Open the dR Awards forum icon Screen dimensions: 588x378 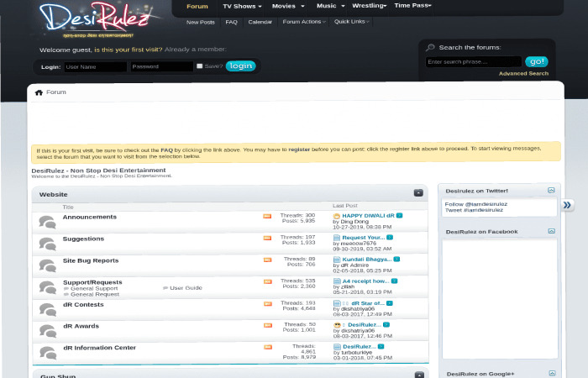click(x=48, y=331)
